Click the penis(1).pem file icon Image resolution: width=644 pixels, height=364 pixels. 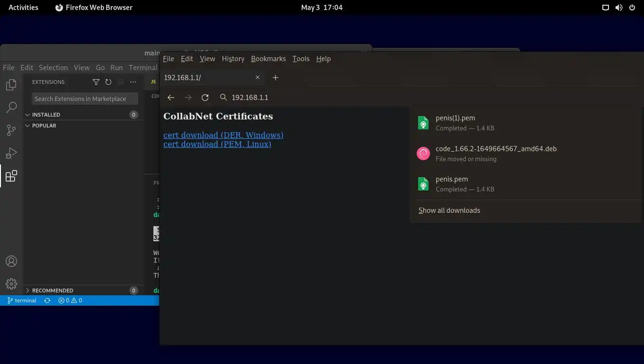423,123
